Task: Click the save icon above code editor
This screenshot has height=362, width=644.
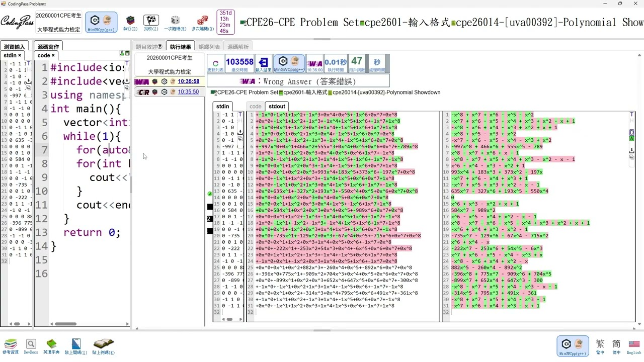Action: pyautogui.click(x=127, y=53)
